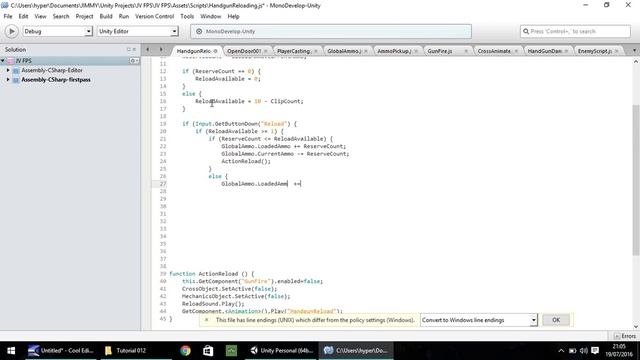Open the Version Control menu

[154, 16]
